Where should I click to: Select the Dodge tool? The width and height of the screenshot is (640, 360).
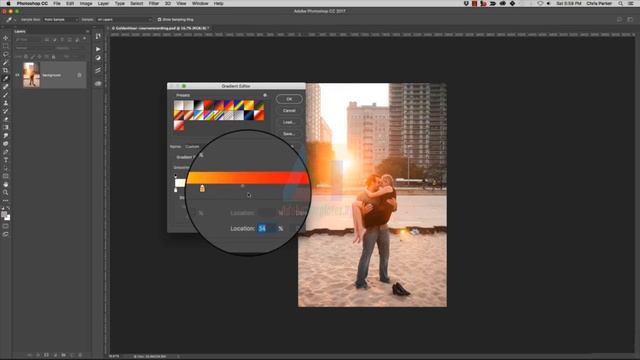tap(5, 144)
